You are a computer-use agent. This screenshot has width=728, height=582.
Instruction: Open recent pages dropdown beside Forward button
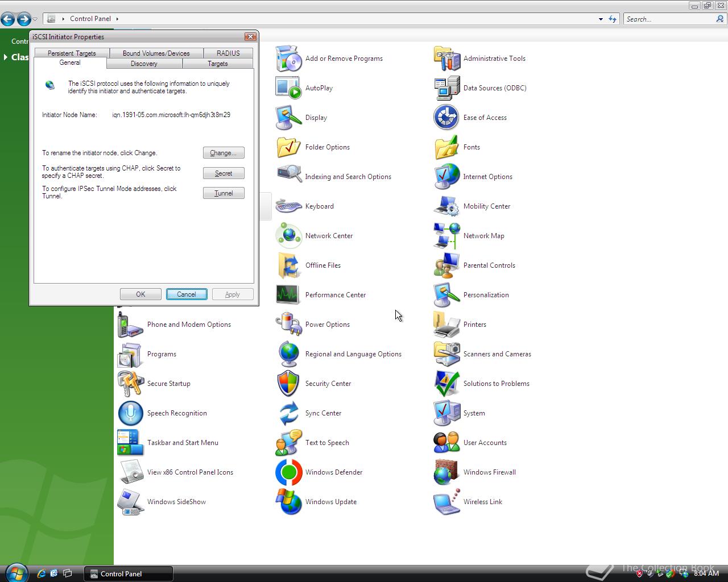[x=35, y=19]
